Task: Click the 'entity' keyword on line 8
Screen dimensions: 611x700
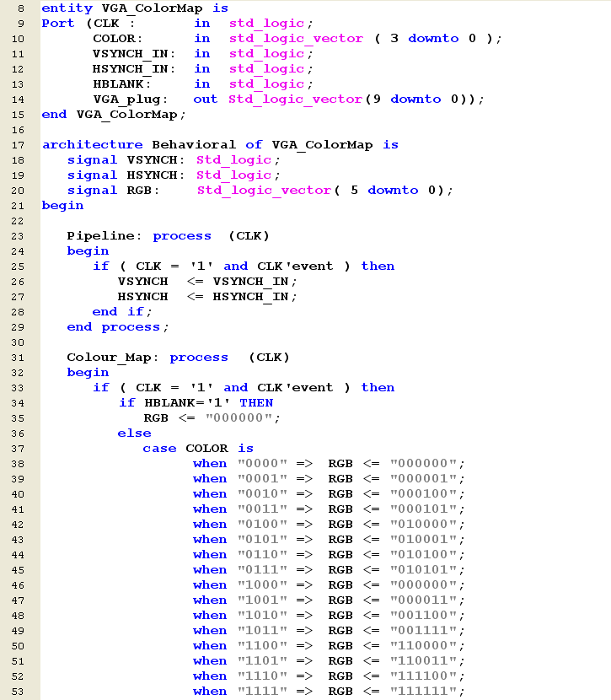Action: click(x=67, y=8)
